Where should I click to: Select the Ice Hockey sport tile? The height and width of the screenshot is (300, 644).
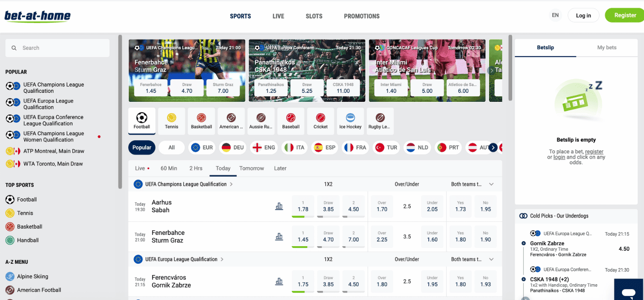point(351,121)
